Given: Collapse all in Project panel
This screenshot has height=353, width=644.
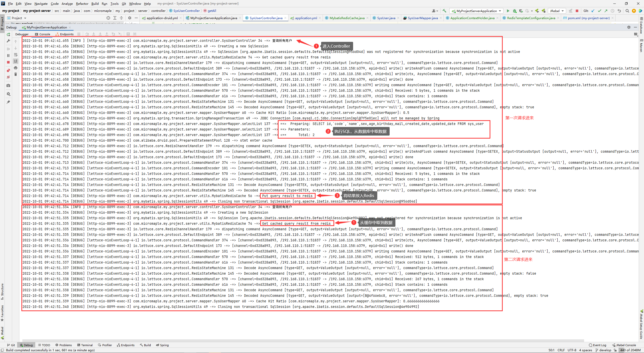Looking at the screenshot, I should pyautogui.click(x=121, y=18).
